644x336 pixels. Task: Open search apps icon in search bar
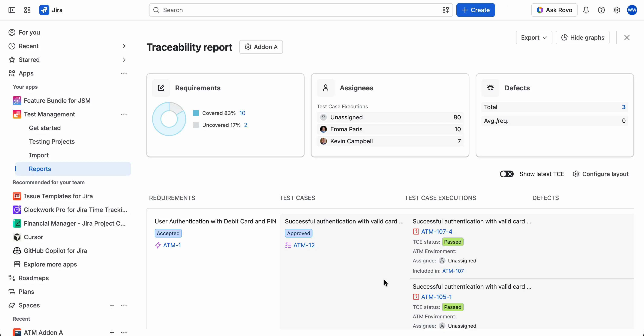pos(446,10)
